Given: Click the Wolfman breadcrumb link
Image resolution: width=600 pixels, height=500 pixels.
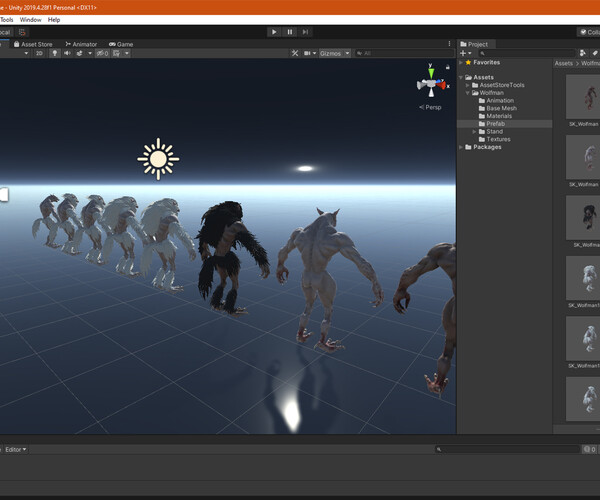Looking at the screenshot, I should point(590,64).
